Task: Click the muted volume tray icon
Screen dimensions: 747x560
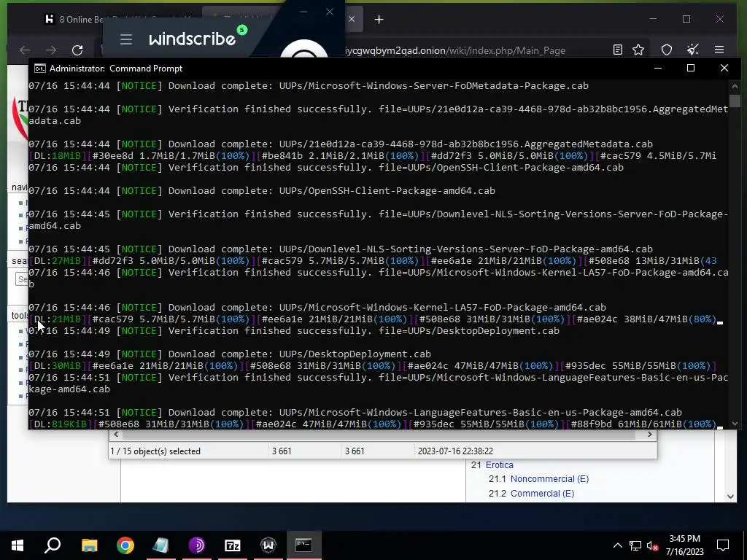Action: click(x=653, y=545)
